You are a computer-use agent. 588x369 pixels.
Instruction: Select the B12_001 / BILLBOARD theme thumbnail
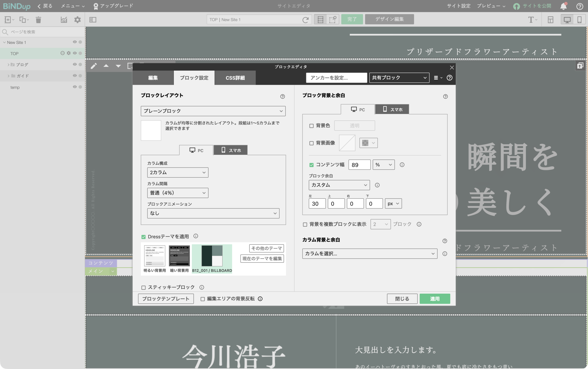212,259
